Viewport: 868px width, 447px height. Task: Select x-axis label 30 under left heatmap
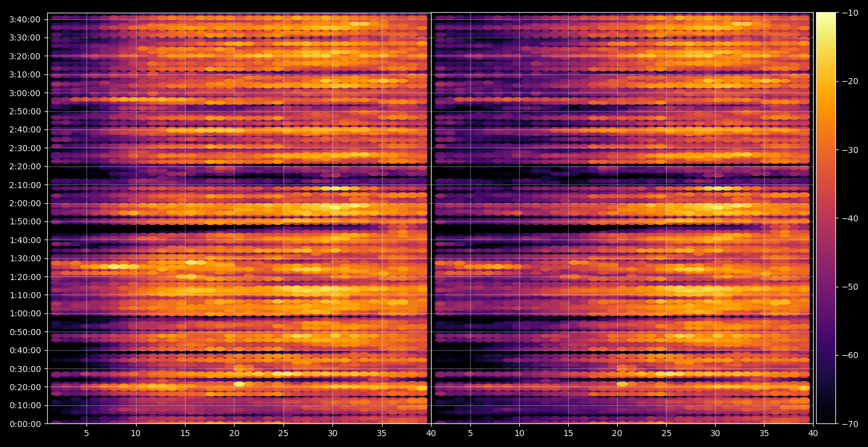(332, 433)
